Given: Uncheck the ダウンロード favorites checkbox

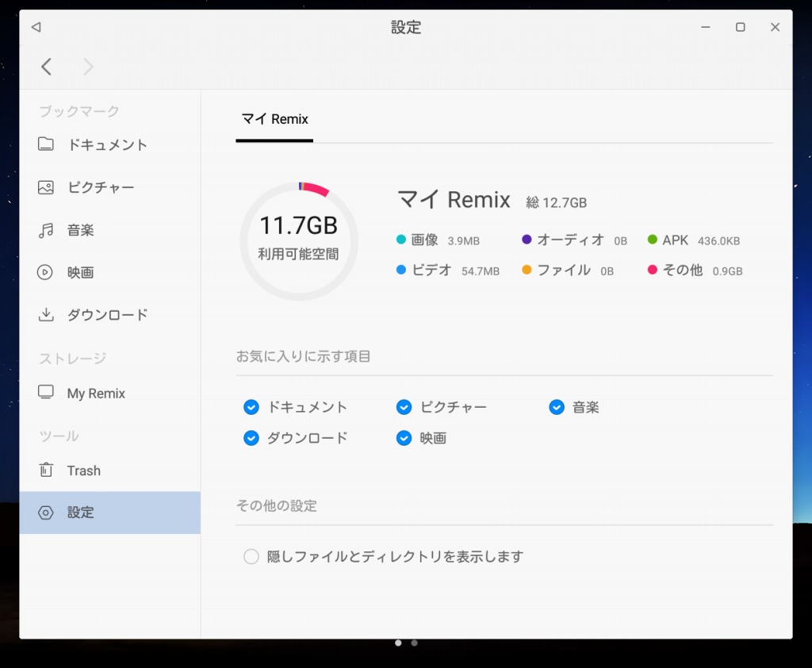Looking at the screenshot, I should pyautogui.click(x=251, y=439).
